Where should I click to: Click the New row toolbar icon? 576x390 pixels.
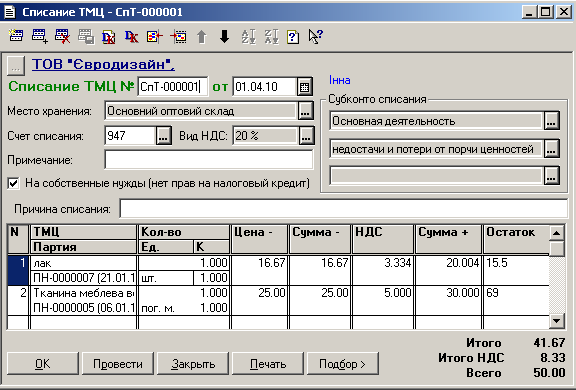click(x=16, y=36)
